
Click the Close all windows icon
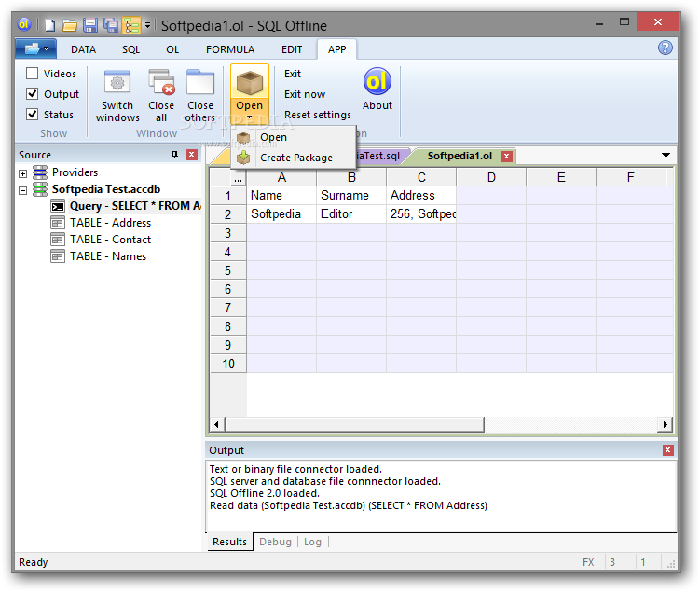point(161,82)
